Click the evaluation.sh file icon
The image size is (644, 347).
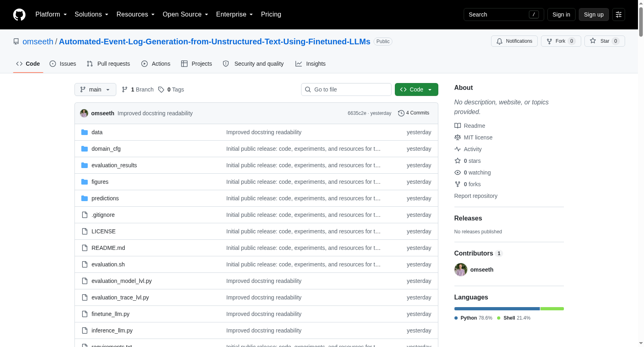pos(85,264)
